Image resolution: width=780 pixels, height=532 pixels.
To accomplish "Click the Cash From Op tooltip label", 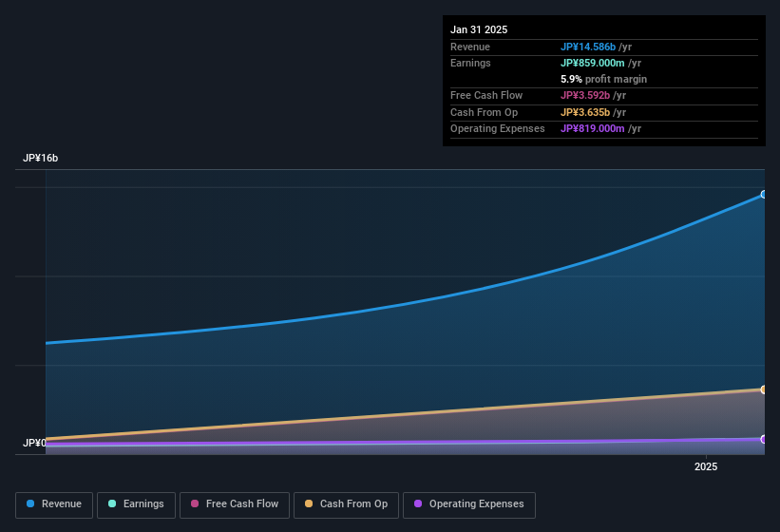I will [484, 112].
